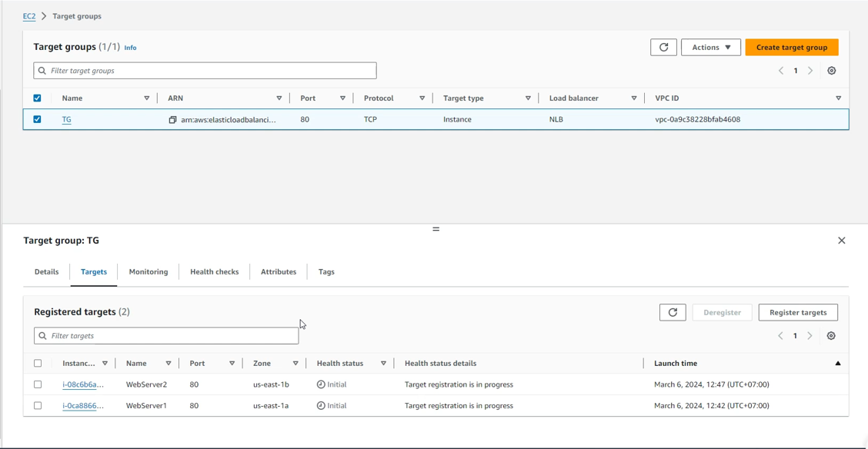
Task: Refresh the target groups list
Action: pos(663,48)
